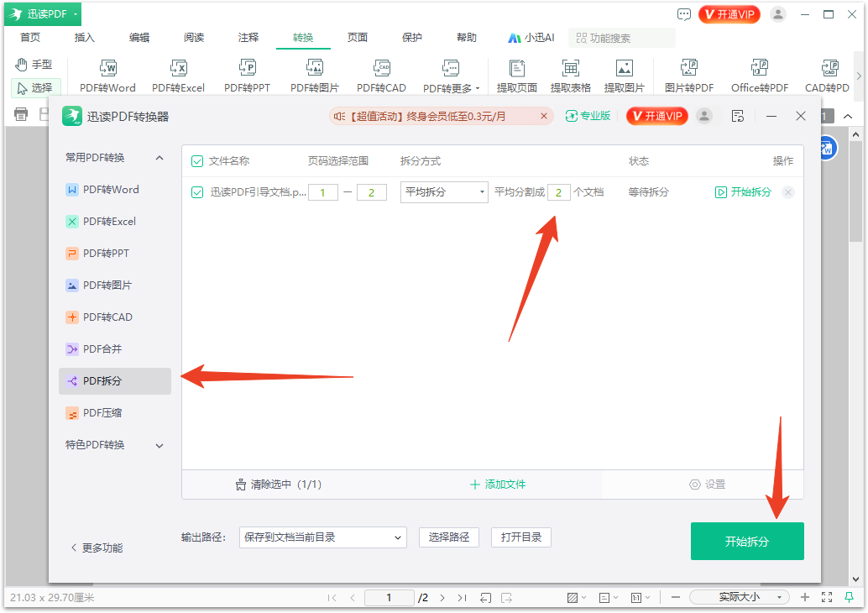This screenshot has height=613, width=868.
Task: Enter fullscreen via status bar icon
Action: click(827, 597)
